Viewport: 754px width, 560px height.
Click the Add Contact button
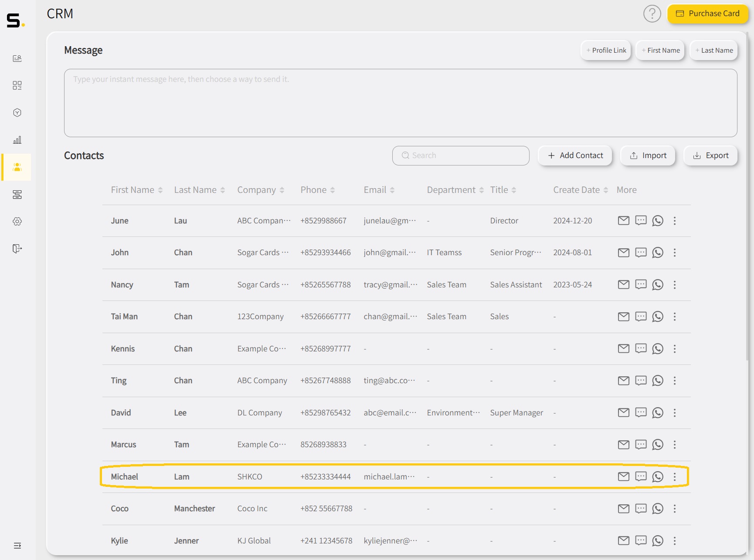coord(575,155)
